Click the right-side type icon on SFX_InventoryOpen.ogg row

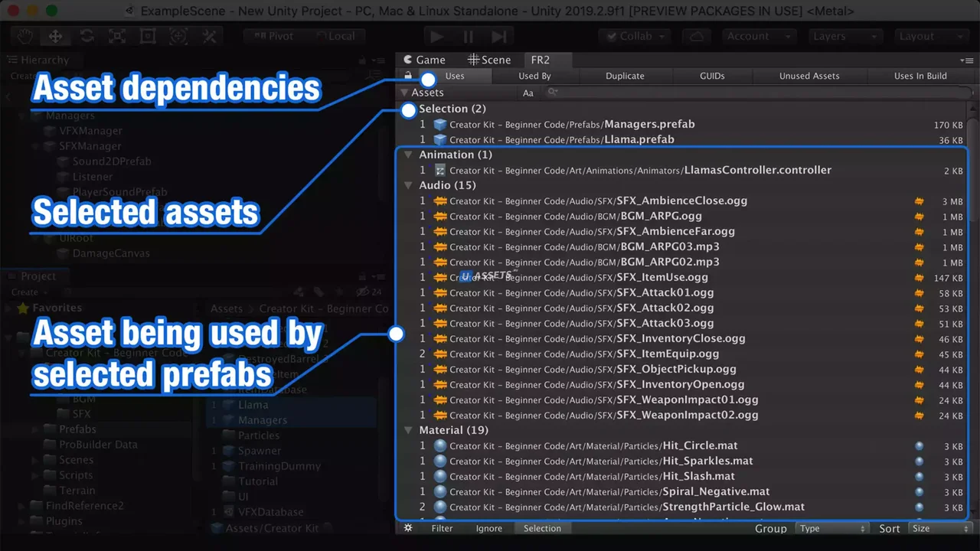tap(920, 385)
